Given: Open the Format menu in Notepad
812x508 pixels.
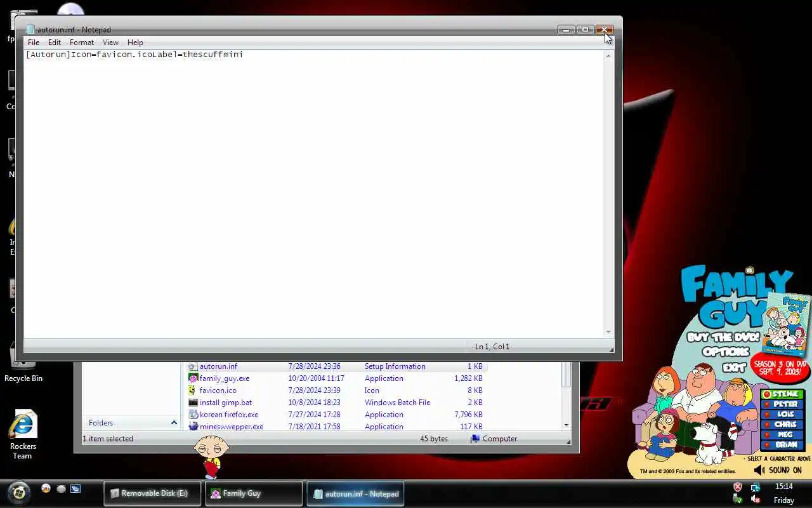Looking at the screenshot, I should coord(82,43).
